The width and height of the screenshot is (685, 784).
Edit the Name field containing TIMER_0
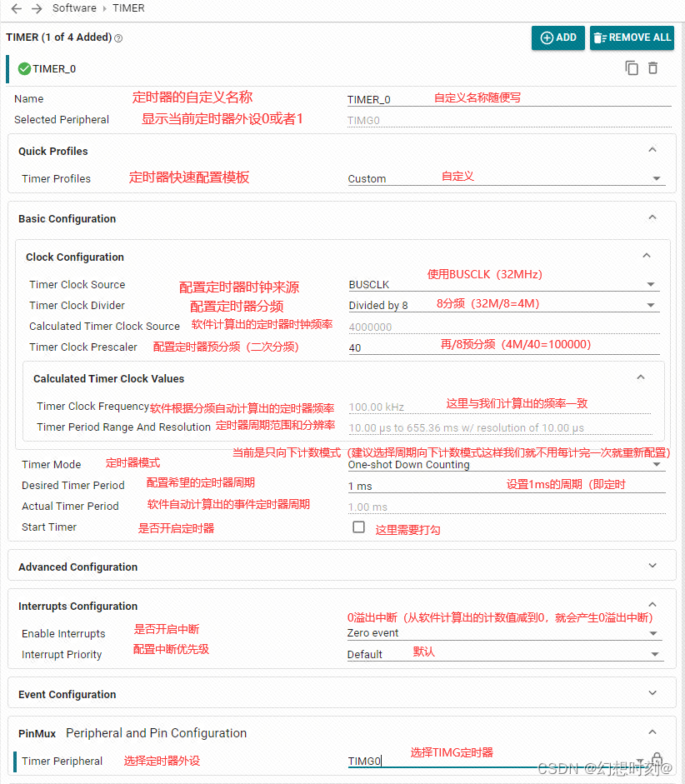[509, 99]
